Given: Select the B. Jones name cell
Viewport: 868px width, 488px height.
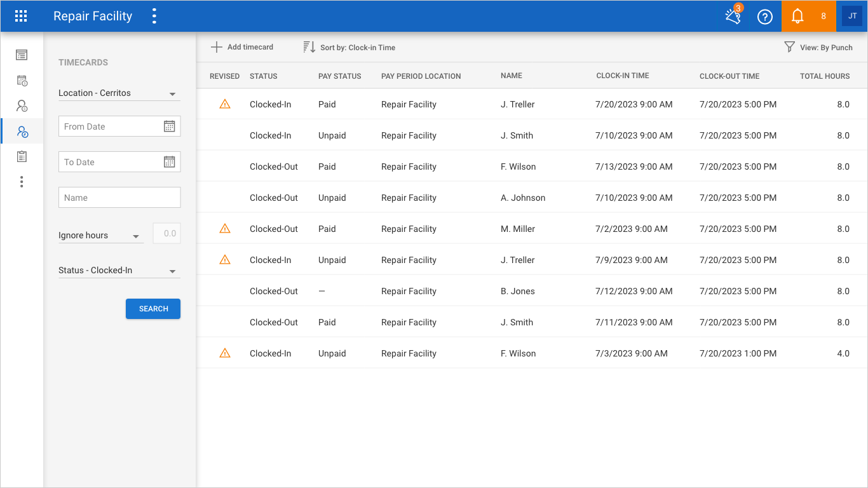Looking at the screenshot, I should point(518,291).
